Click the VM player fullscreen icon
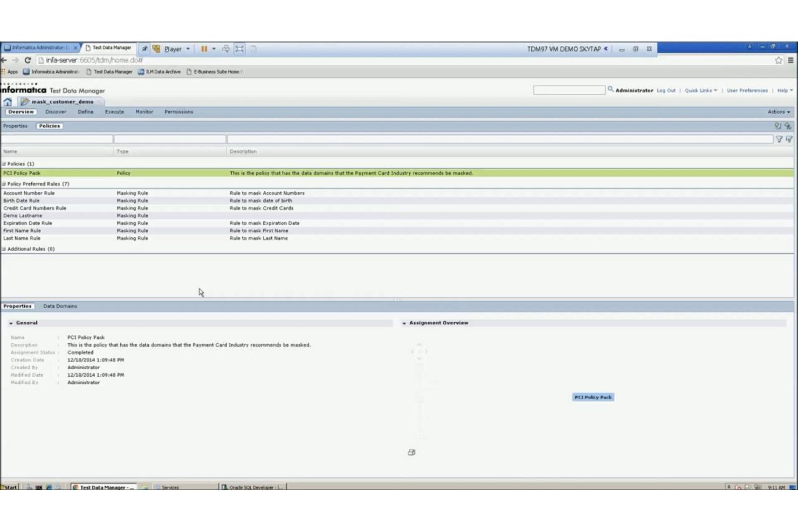The height and width of the screenshot is (532, 798). point(239,49)
